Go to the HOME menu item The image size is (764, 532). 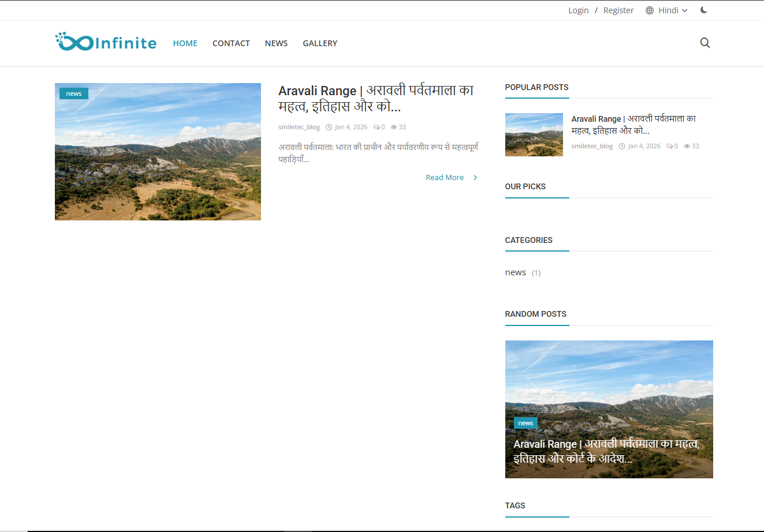click(185, 43)
